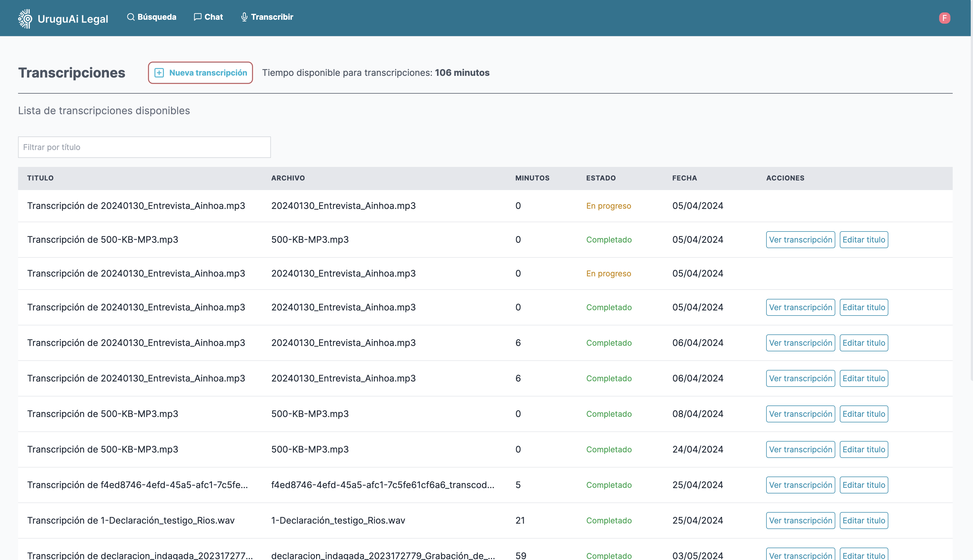
Task: View transcription dated 08/04/2024
Action: (800, 414)
